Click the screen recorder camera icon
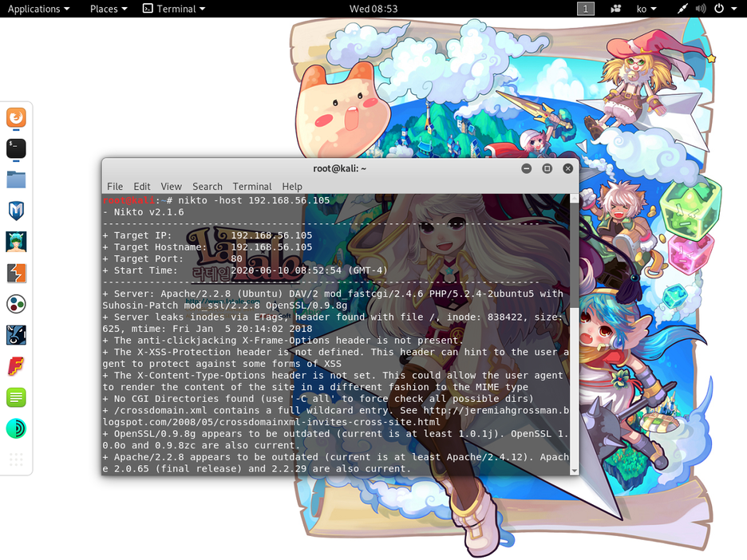 click(x=616, y=9)
